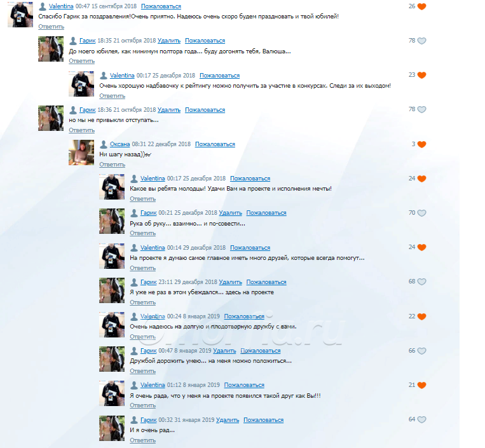Image resolution: width=485 pixels, height=448 pixels.
Task: Toggle heart on Гарик's 18:35 comment
Action: coord(421,41)
